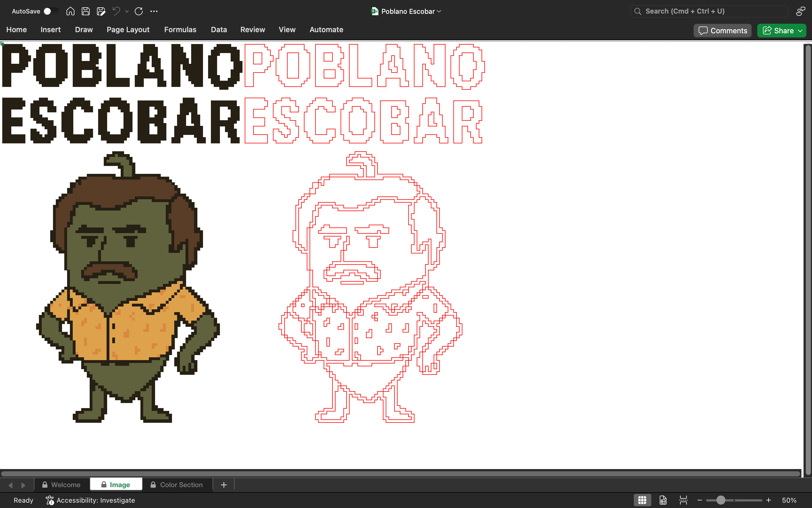Open the Formulas ribbon tab

180,30
